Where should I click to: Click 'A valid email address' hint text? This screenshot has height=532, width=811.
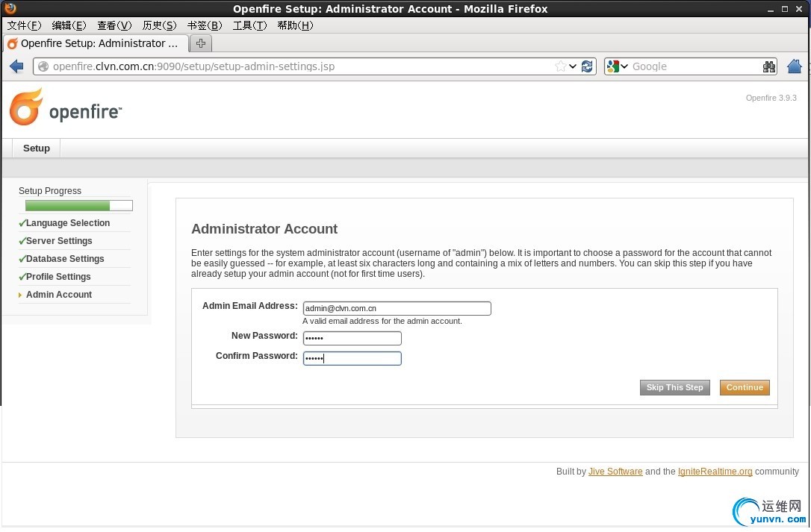382,321
